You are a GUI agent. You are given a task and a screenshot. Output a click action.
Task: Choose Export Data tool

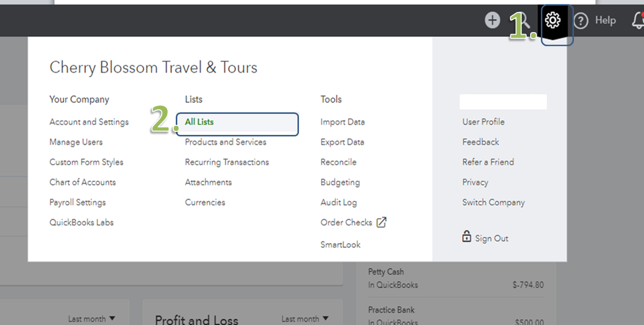tap(343, 142)
